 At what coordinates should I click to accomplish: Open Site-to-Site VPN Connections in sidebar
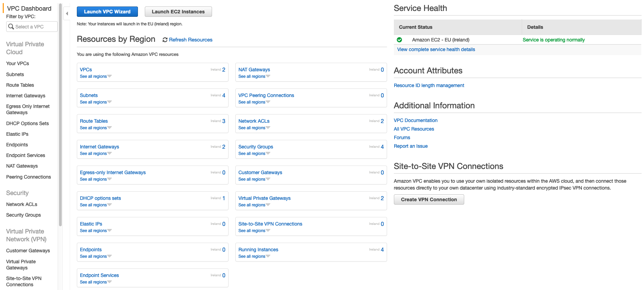[24, 281]
